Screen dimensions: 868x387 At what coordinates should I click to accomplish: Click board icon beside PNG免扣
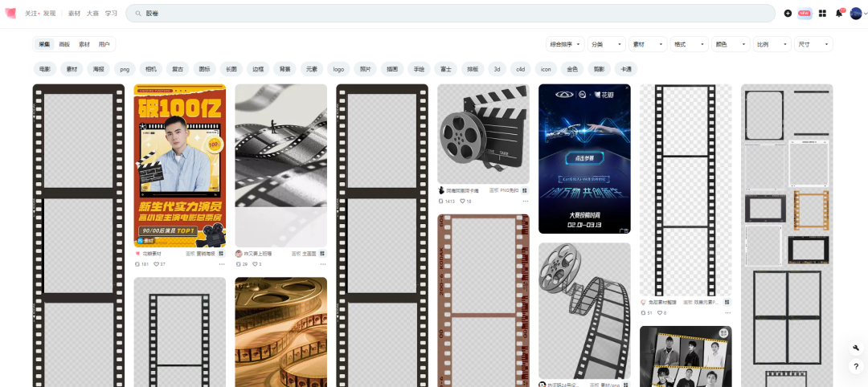click(525, 190)
